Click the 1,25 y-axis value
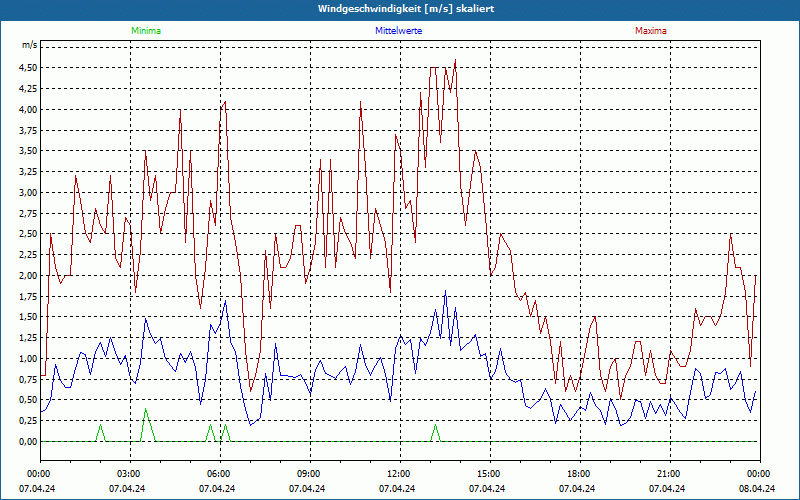Viewport: 800px width, 500px height. click(28, 338)
